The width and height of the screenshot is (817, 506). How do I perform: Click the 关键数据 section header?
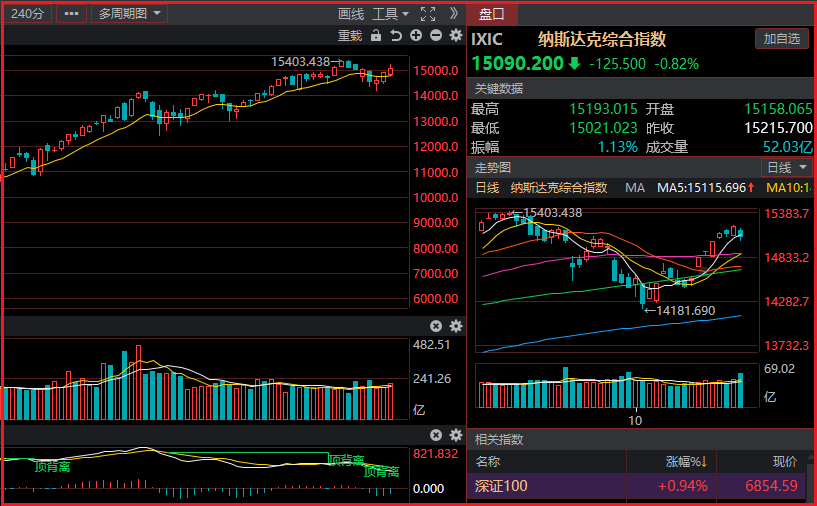click(499, 89)
